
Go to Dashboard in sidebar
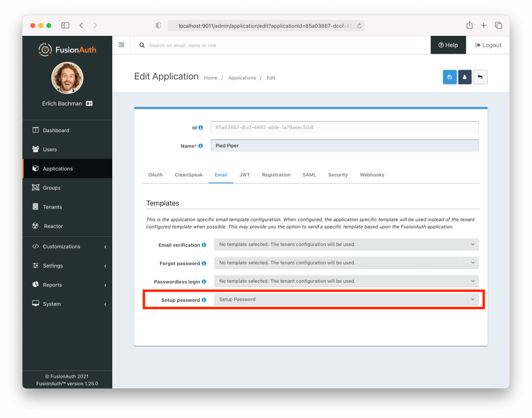(67, 130)
